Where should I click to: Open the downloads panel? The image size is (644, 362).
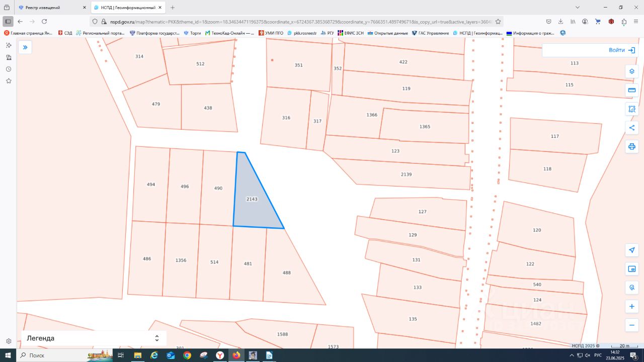(x=560, y=22)
